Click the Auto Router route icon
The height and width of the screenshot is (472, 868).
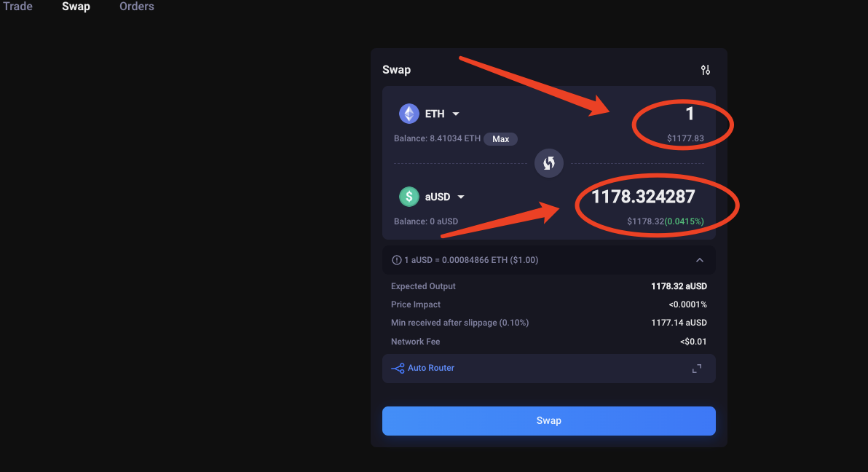coord(398,369)
